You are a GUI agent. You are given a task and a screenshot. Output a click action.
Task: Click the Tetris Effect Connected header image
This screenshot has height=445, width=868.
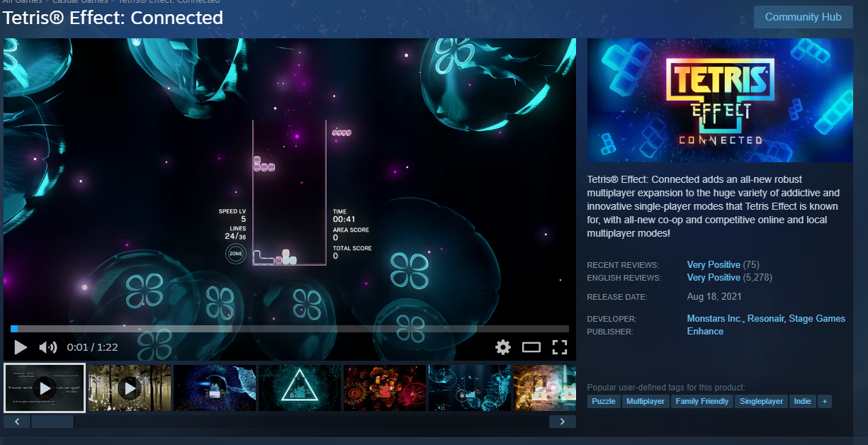coord(720,101)
